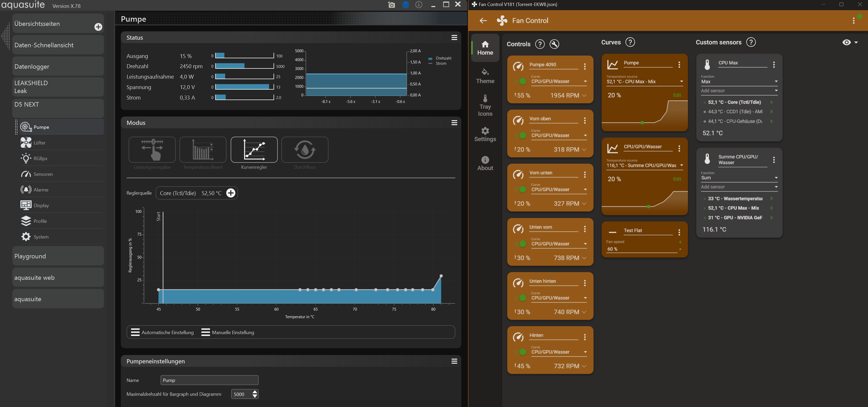Open Tray Icons in Fan Control sidebar
Image resolution: width=868 pixels, height=407 pixels.
tap(485, 106)
